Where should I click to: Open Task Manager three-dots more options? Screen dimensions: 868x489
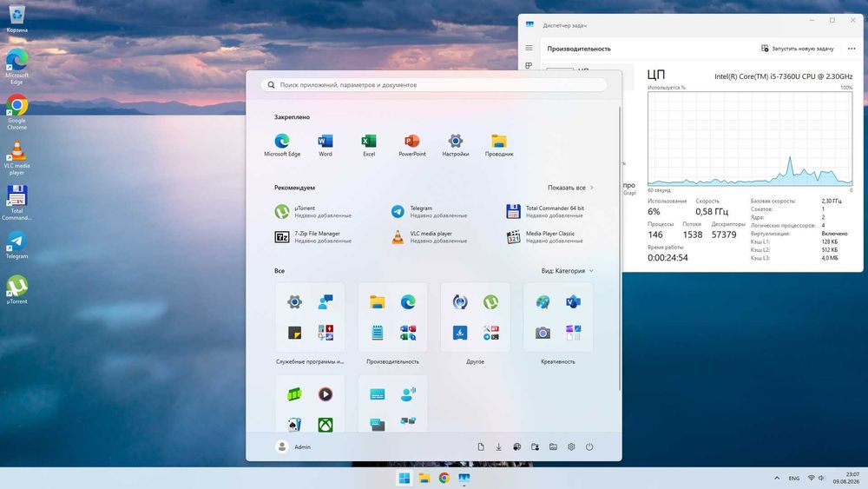pyautogui.click(x=852, y=48)
